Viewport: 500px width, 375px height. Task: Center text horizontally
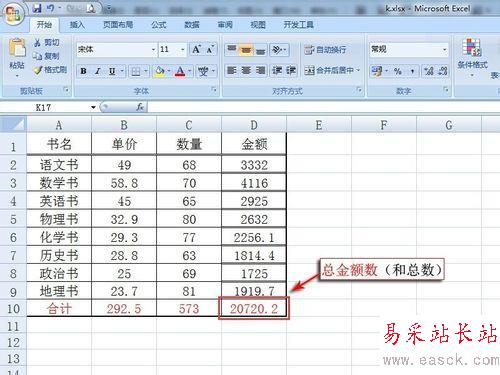point(246,71)
